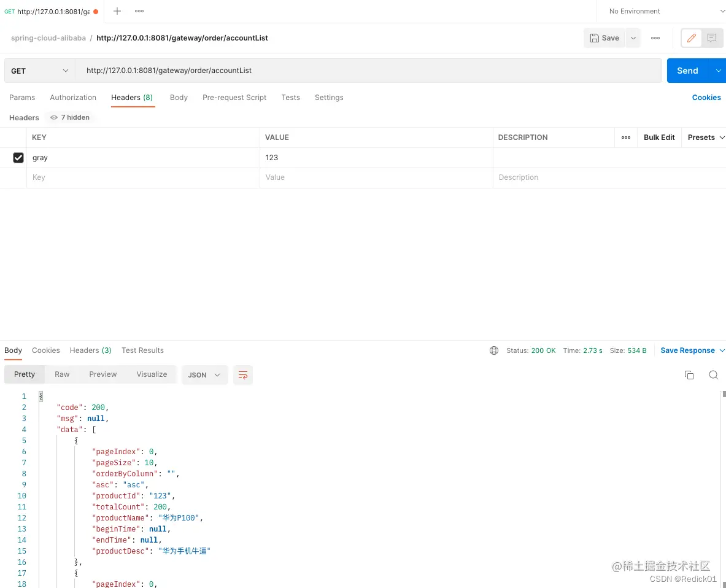Open the response Headers (3) tab
The height and width of the screenshot is (588, 726).
point(91,350)
